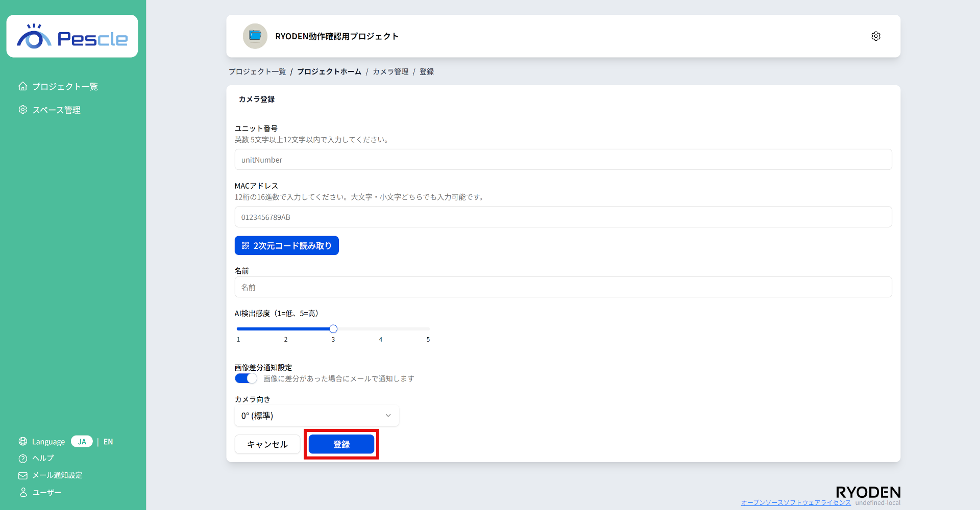Disable the 画像差分通知設定 notification toggle

pyautogui.click(x=246, y=378)
